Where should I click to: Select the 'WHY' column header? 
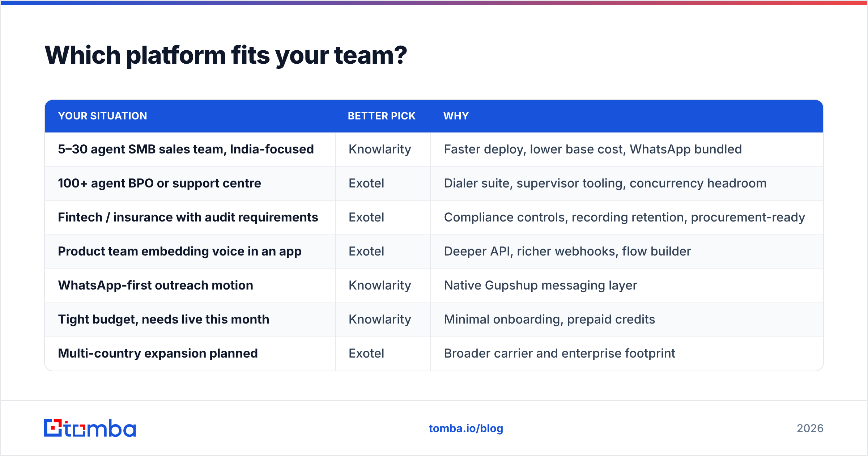[x=456, y=116]
